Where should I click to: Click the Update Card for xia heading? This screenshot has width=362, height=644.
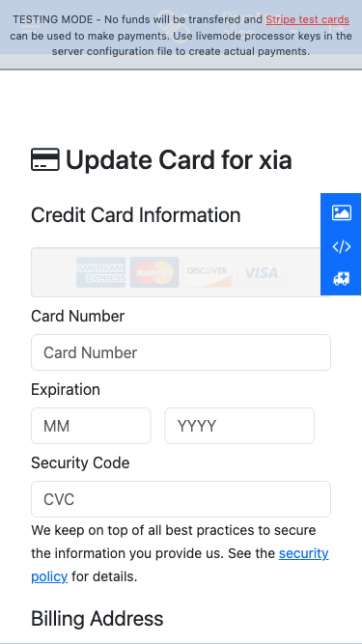point(162,159)
